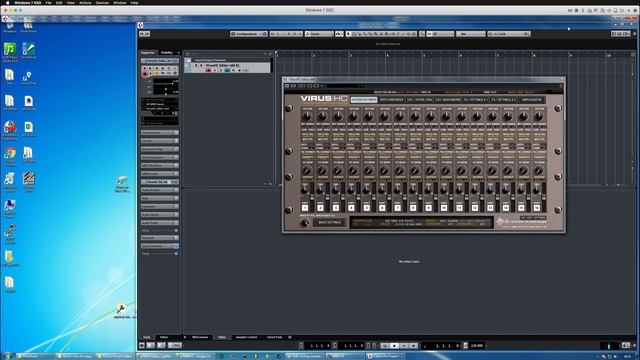This screenshot has height=360, width=640.
Task: Open the MixConsole lower zone tab
Action: click(200, 337)
